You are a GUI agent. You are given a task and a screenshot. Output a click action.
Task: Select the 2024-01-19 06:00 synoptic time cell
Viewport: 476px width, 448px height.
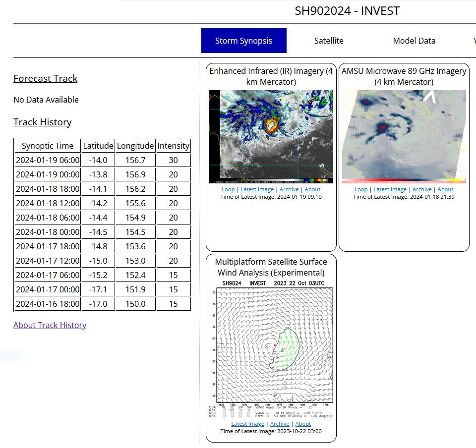pos(48,160)
